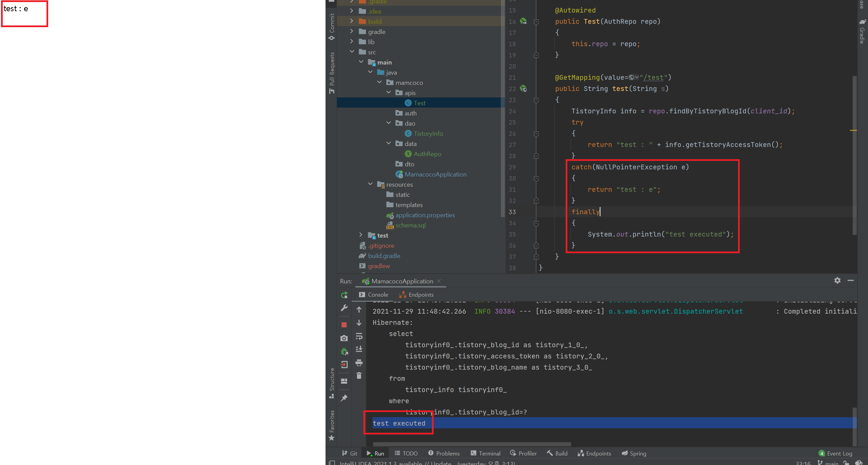Open the AuthRepo file in project tree
This screenshot has height=465, width=868.
(427, 154)
